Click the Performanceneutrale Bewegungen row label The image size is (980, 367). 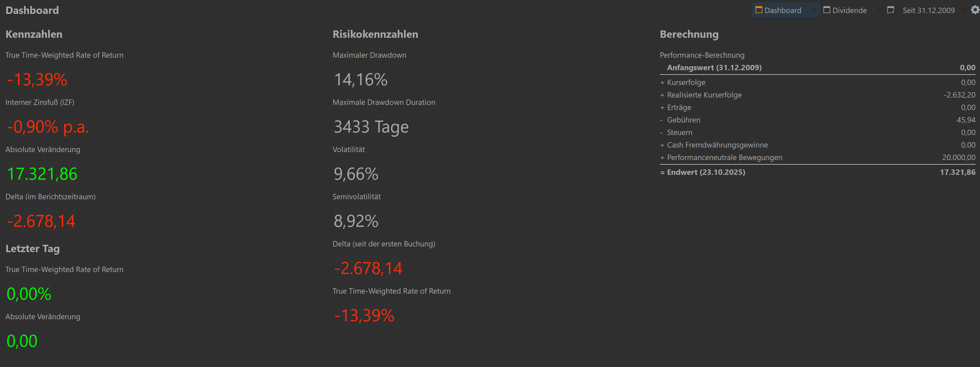pyautogui.click(x=724, y=157)
